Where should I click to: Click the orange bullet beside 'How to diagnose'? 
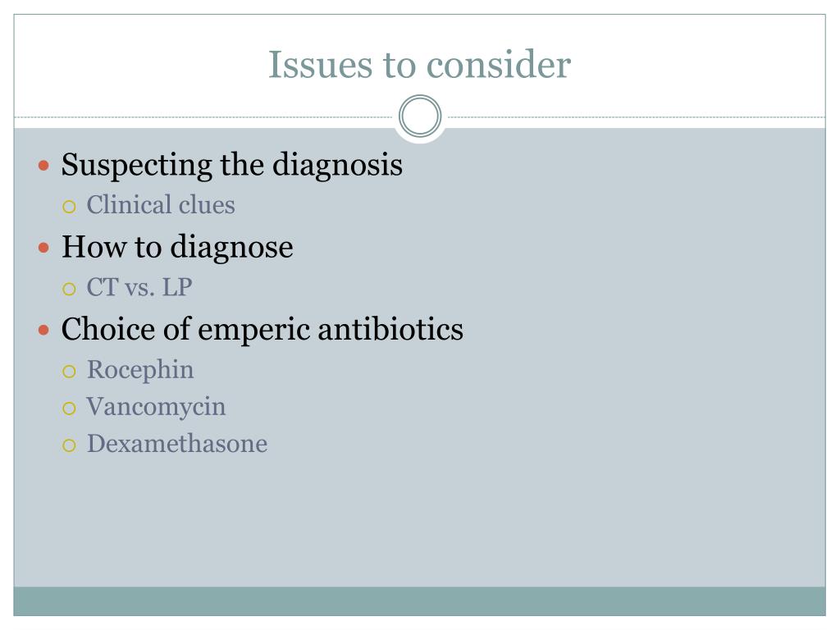coord(44,248)
